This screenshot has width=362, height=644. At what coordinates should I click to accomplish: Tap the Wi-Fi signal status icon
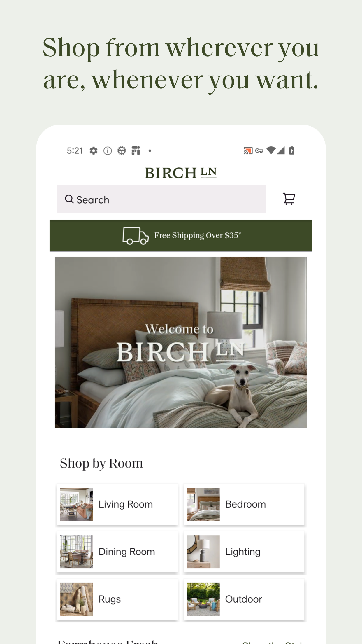[271, 150]
